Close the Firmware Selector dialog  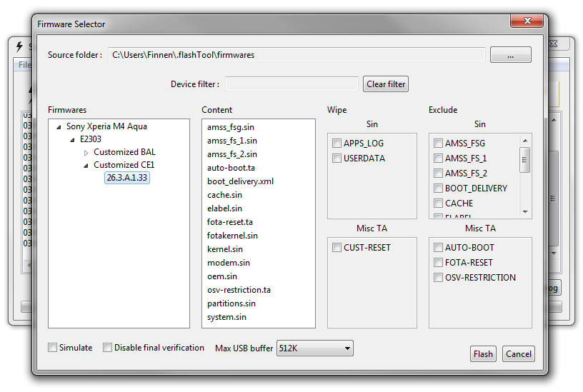coord(527,21)
